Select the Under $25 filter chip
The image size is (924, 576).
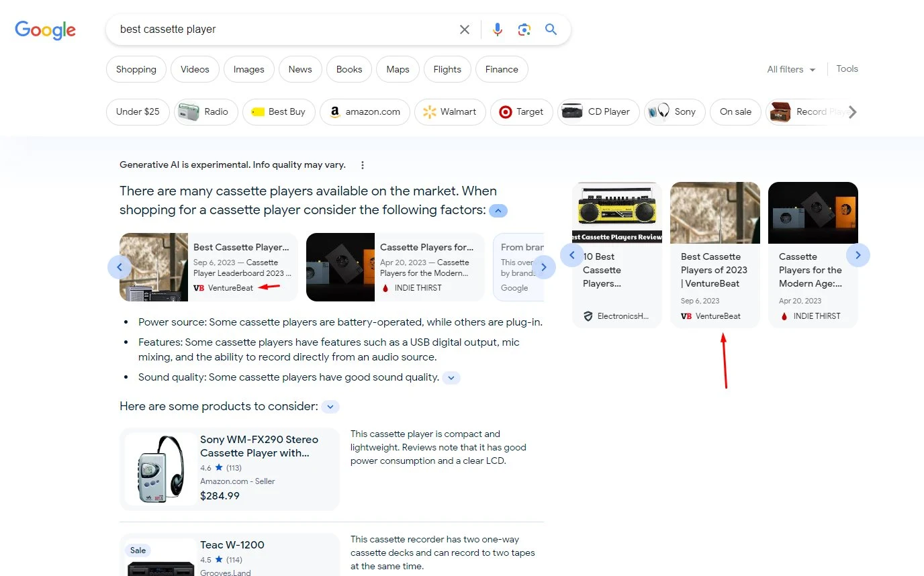pyautogui.click(x=138, y=111)
